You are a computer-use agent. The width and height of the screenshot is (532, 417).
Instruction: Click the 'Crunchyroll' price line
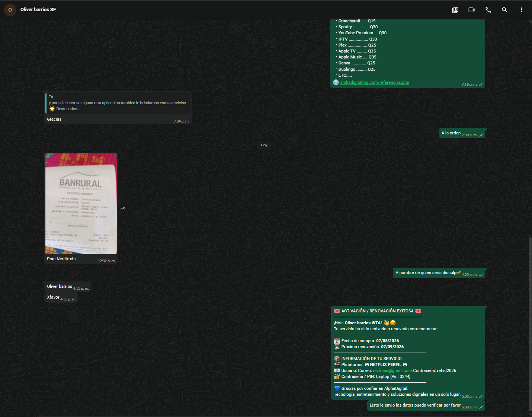[356, 21]
